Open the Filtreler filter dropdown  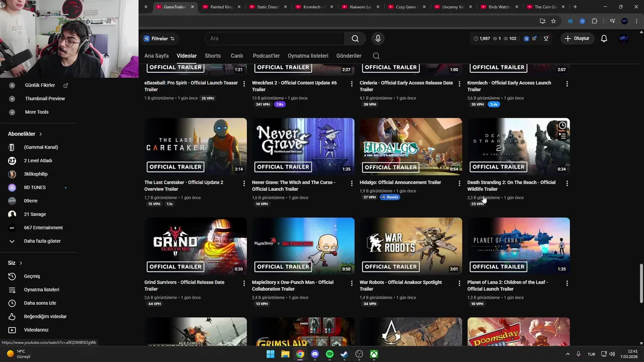(x=159, y=39)
